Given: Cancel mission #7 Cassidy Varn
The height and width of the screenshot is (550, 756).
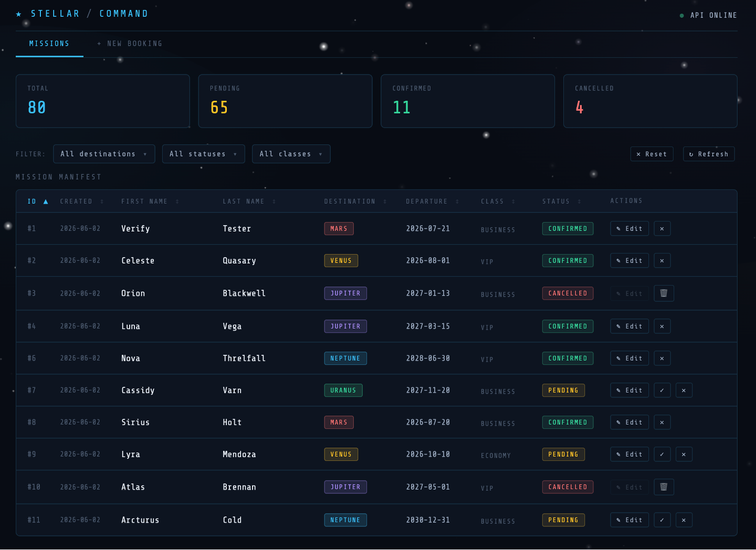Looking at the screenshot, I should coord(684,390).
